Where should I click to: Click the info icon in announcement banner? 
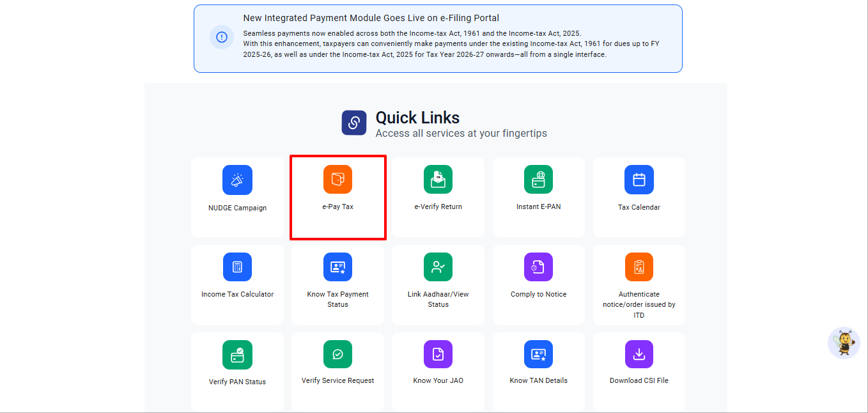[x=222, y=36]
